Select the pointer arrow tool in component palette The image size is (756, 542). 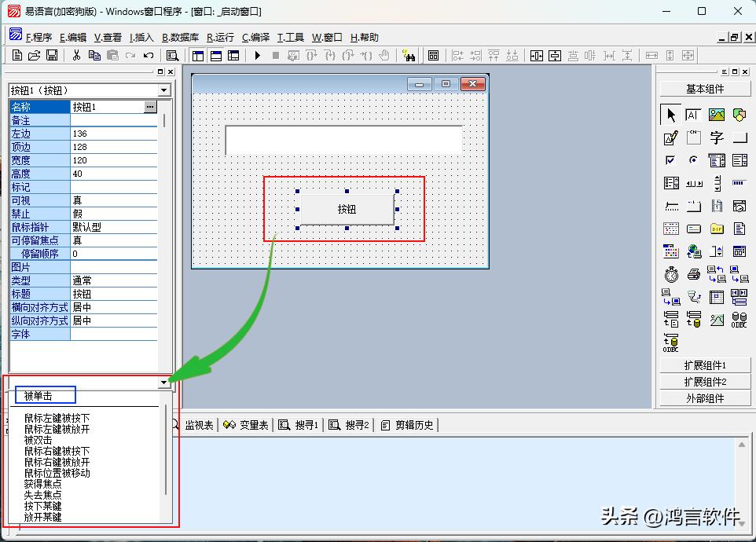click(x=670, y=115)
